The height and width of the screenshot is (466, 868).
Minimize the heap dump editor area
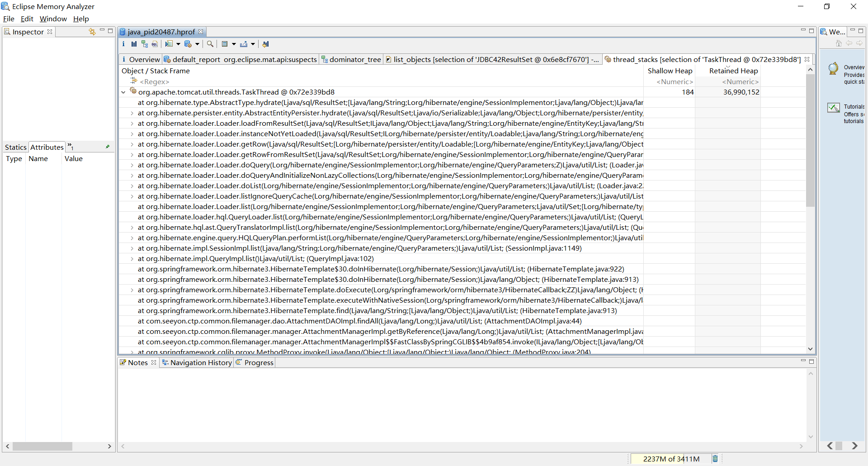click(x=803, y=30)
